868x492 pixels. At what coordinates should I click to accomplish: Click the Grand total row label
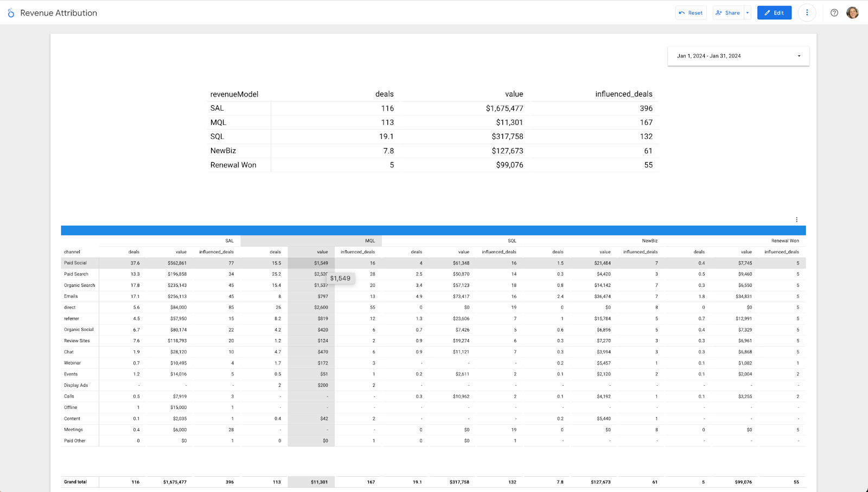[75, 482]
